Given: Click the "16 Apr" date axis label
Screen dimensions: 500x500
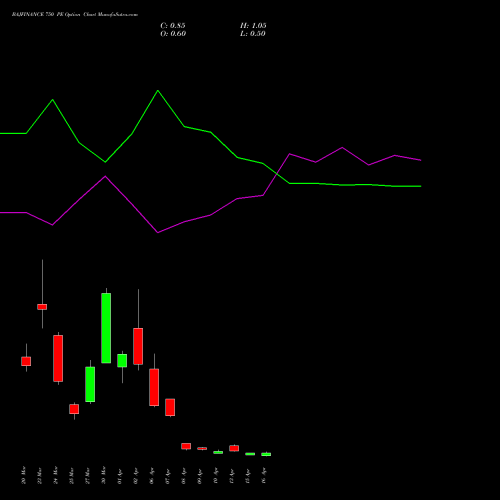Looking at the screenshot, I should point(263,476).
